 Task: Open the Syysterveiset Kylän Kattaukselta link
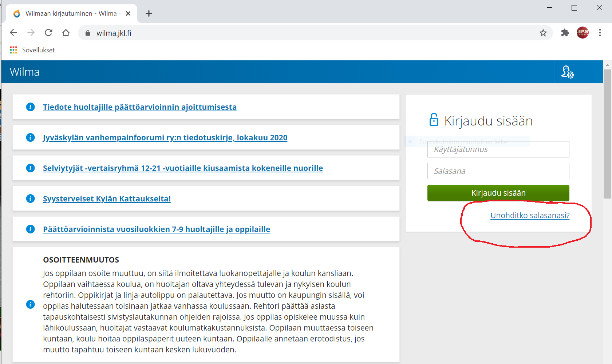[107, 199]
